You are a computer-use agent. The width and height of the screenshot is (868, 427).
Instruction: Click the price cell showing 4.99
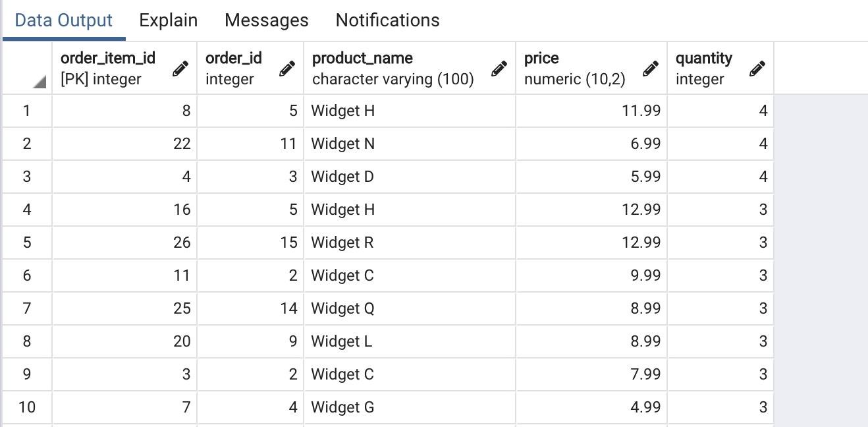coord(591,407)
